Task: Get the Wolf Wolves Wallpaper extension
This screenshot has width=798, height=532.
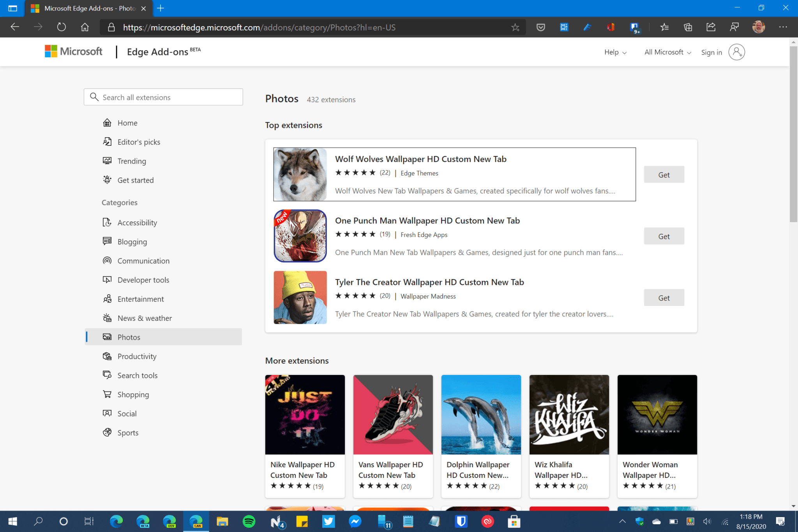Action: (664, 174)
